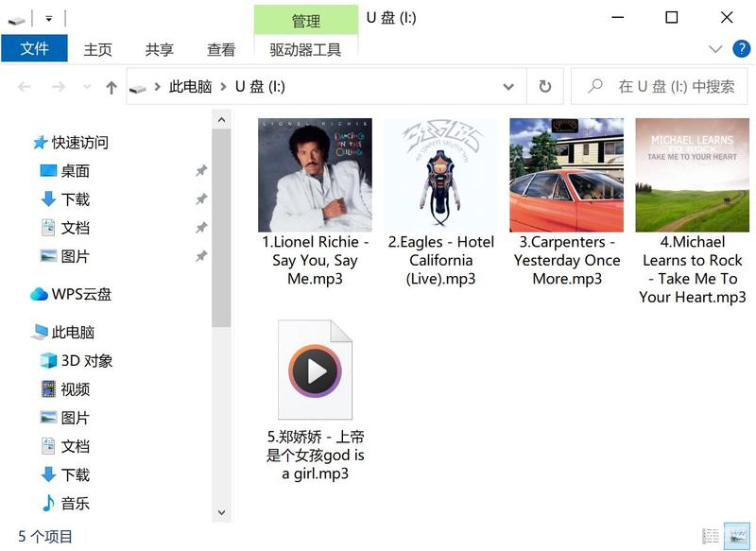Viewport: 756px width, 551px height.
Task: Switch to the 管理 contextual tab
Action: pyautogui.click(x=306, y=21)
